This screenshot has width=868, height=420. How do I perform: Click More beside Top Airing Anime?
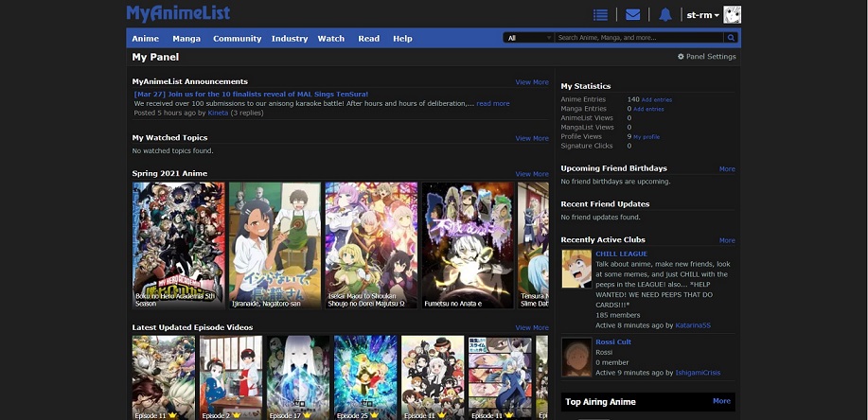pos(721,401)
